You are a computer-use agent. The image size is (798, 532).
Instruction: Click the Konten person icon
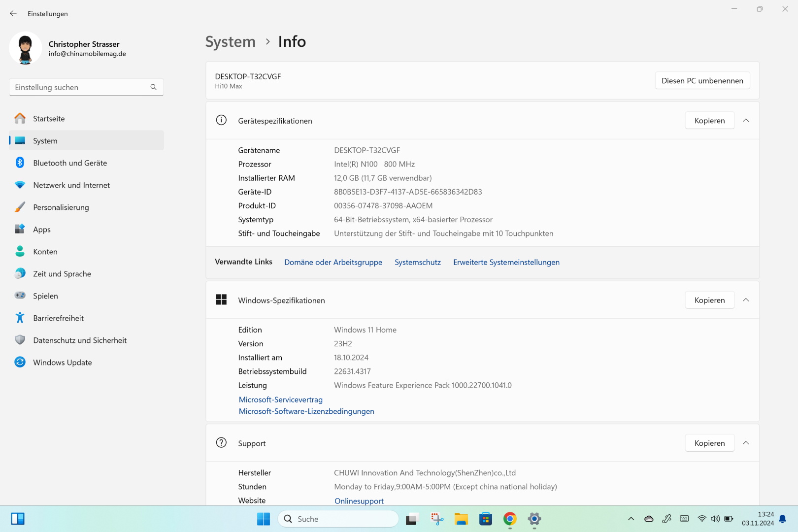20,251
